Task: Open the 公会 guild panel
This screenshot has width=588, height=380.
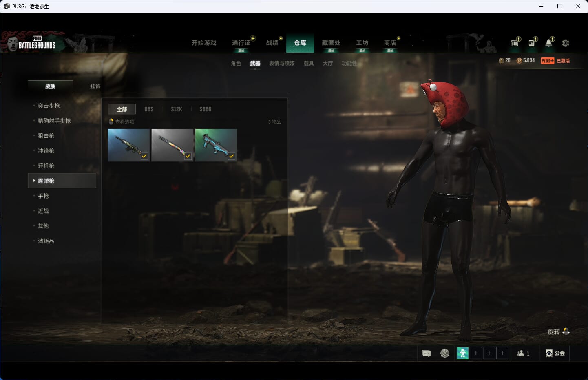Action: [555, 353]
